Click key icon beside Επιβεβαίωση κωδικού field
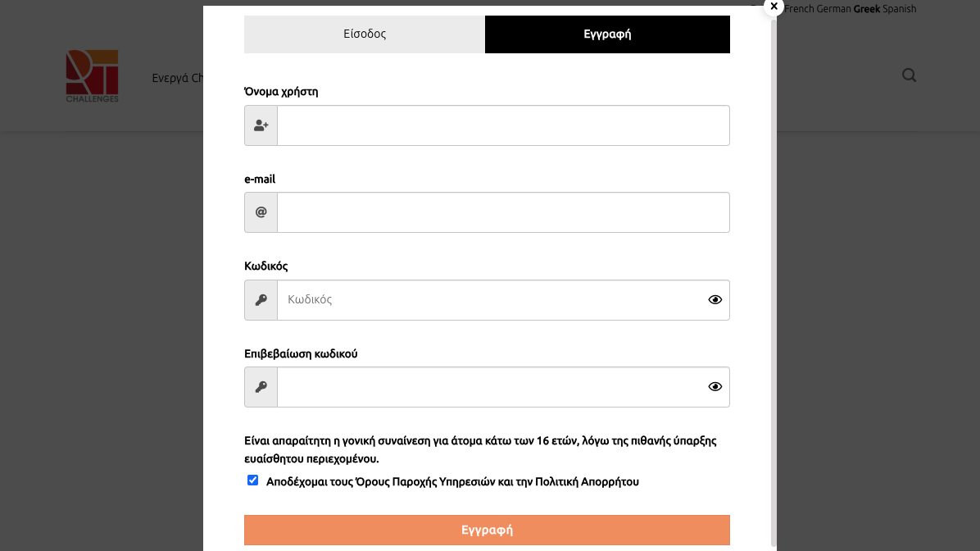This screenshot has height=551, width=980. point(261,387)
